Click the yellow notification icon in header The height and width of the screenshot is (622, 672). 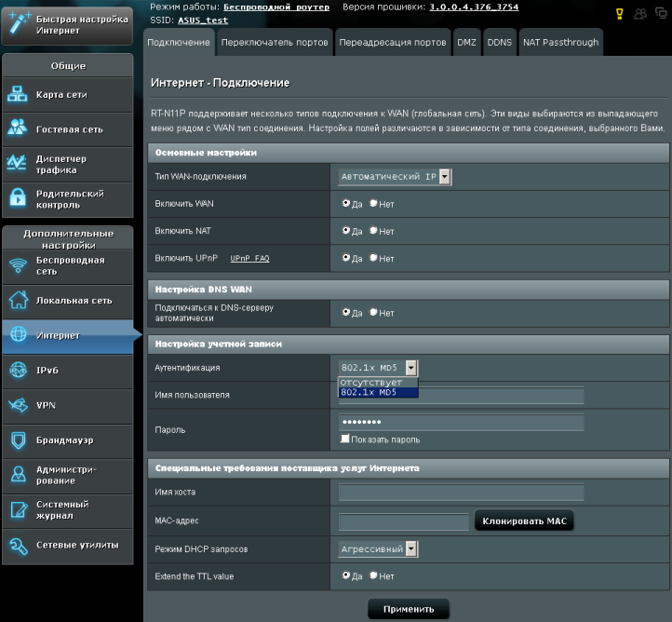619,14
